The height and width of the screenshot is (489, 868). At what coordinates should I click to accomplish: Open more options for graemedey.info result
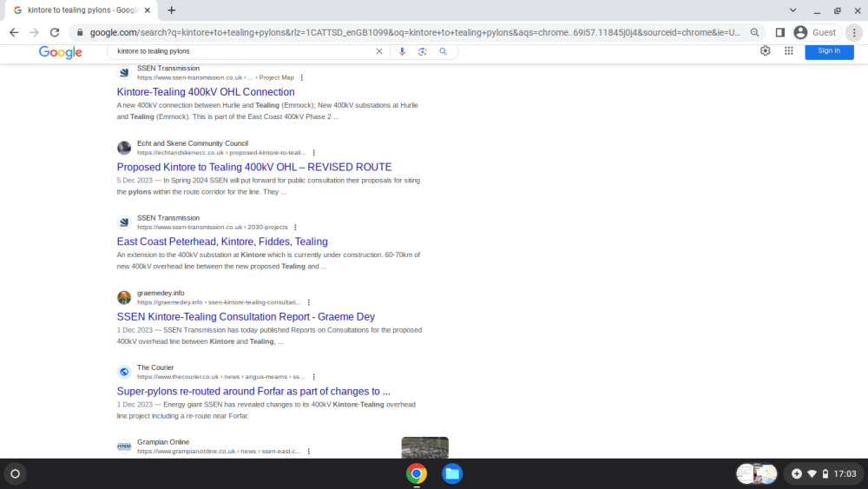point(309,302)
